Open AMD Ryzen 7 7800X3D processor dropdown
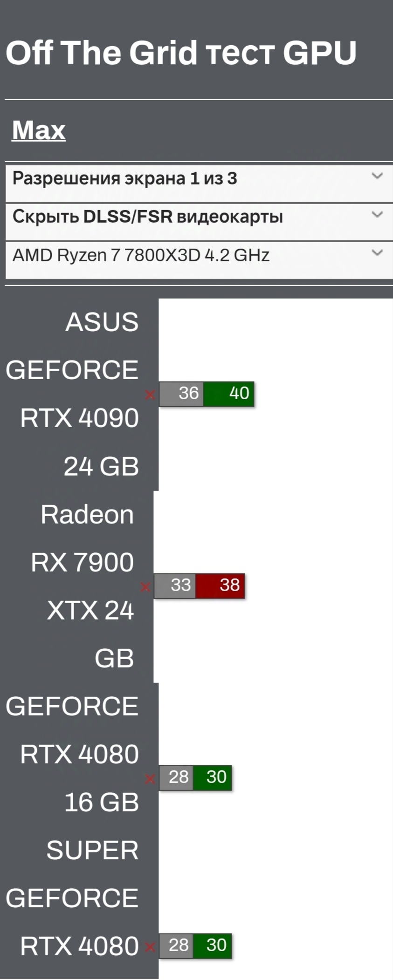This screenshot has width=393, height=980. pyautogui.click(x=377, y=253)
